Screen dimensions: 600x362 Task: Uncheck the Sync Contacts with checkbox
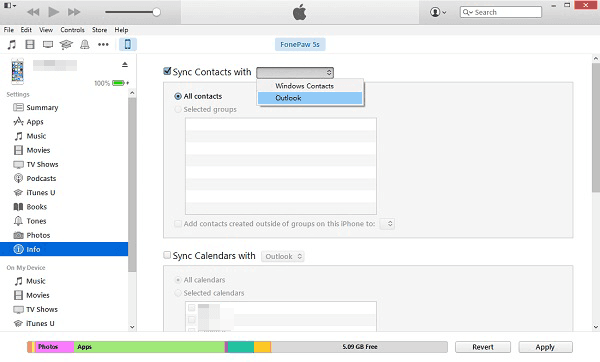pyautogui.click(x=167, y=71)
